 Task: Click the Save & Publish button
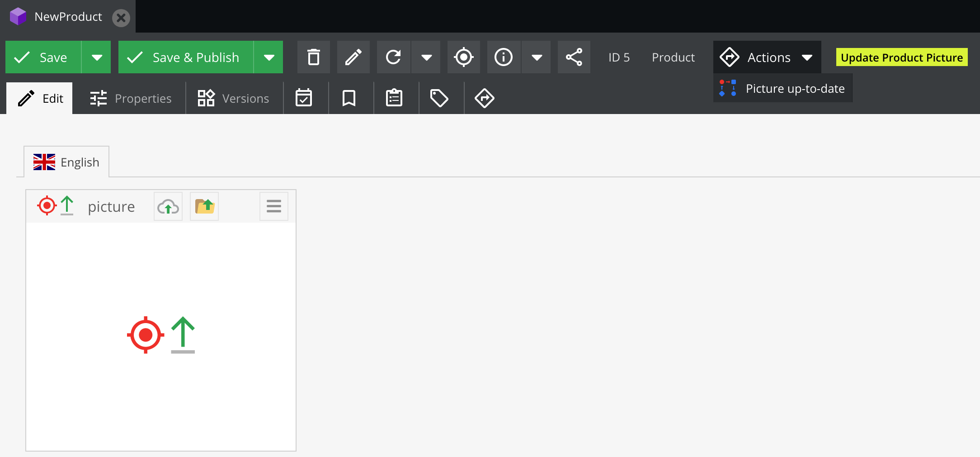[x=186, y=57]
